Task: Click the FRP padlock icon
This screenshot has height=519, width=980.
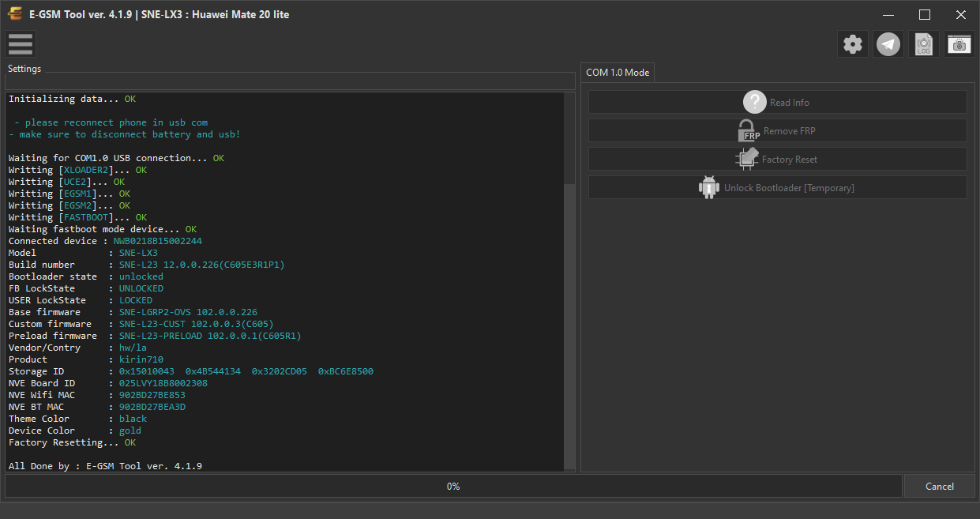Action: (748, 130)
